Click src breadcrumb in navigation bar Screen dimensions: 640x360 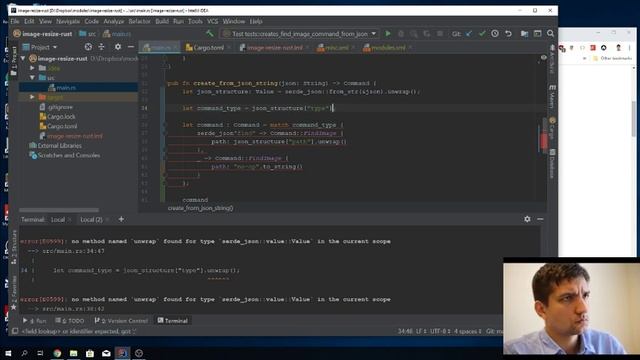[x=89, y=34]
